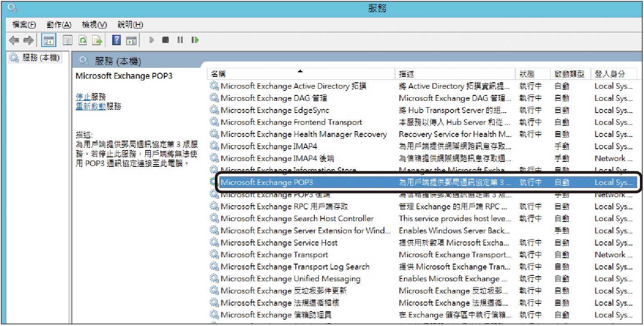Select Microsoft Exchange 法規遵循稽核 row

tap(423, 303)
